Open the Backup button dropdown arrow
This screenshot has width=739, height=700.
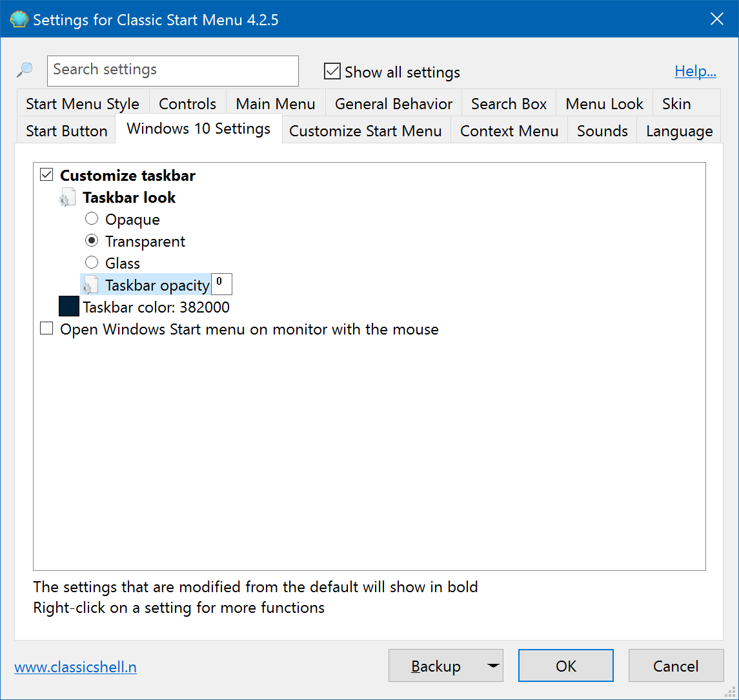point(492,666)
